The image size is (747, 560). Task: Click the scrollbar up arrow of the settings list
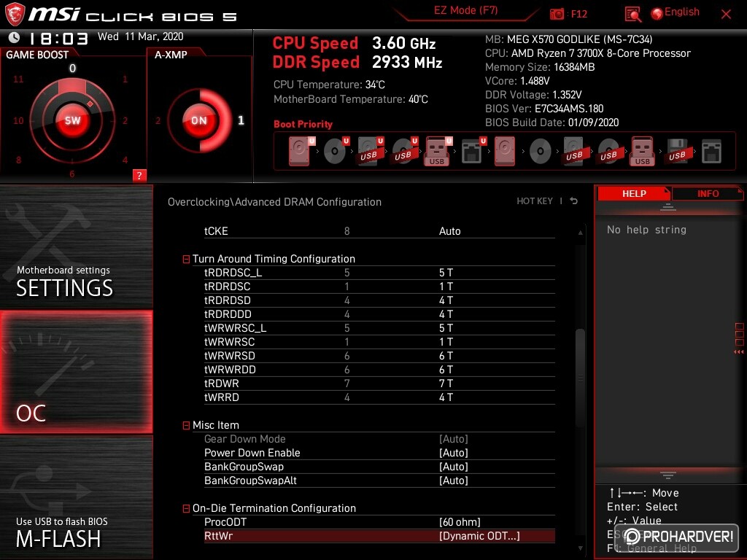coord(580,233)
